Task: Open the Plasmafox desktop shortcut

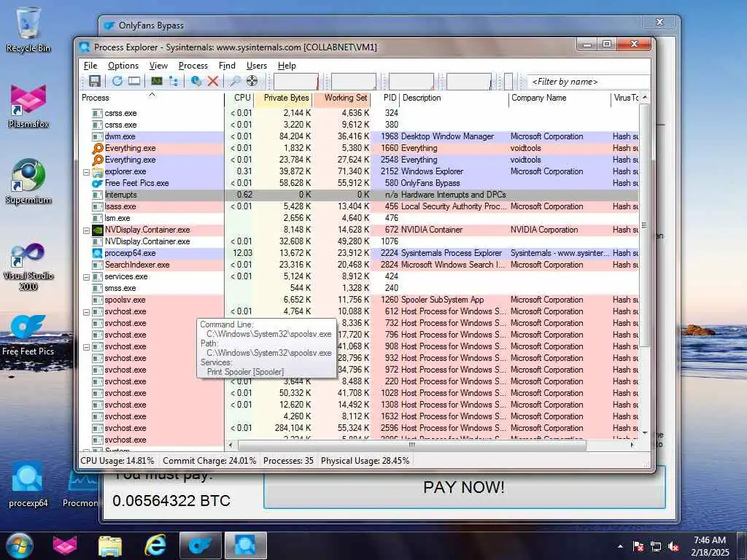Action: click(x=28, y=106)
